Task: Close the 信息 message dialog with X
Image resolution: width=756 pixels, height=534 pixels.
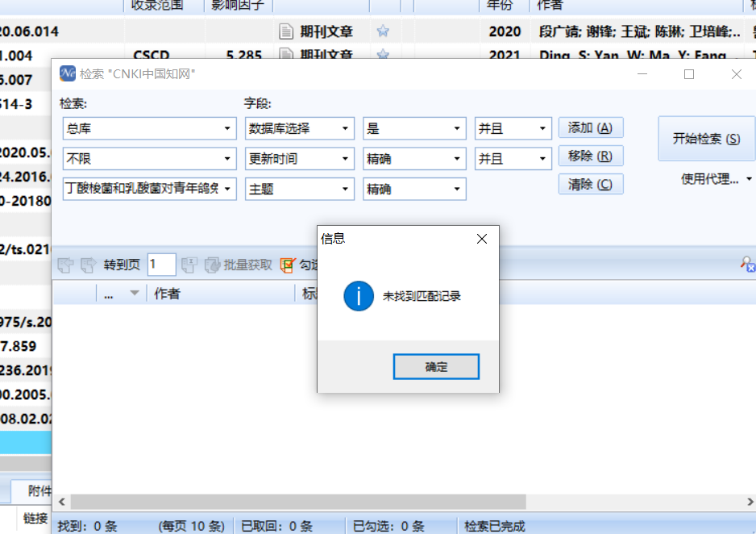Action: [x=482, y=239]
